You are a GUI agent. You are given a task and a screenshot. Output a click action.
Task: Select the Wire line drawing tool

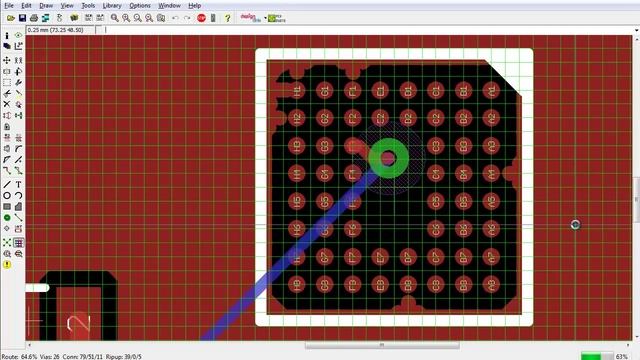7,184
